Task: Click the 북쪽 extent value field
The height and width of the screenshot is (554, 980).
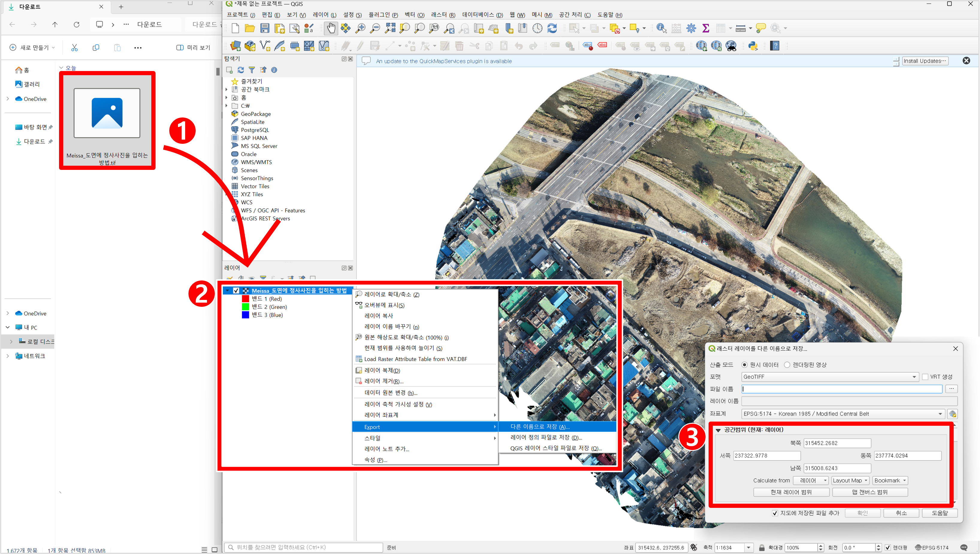Action: pyautogui.click(x=837, y=443)
